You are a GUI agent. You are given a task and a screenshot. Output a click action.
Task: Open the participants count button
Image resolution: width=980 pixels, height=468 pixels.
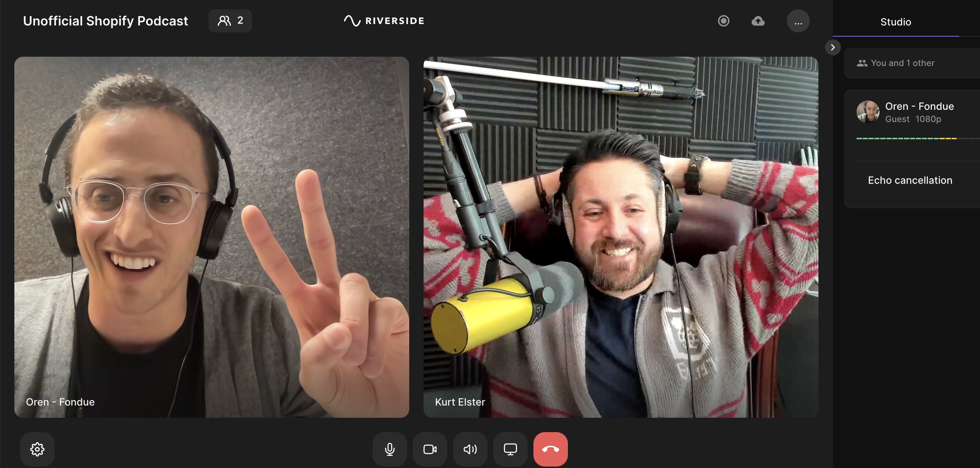click(x=230, y=20)
